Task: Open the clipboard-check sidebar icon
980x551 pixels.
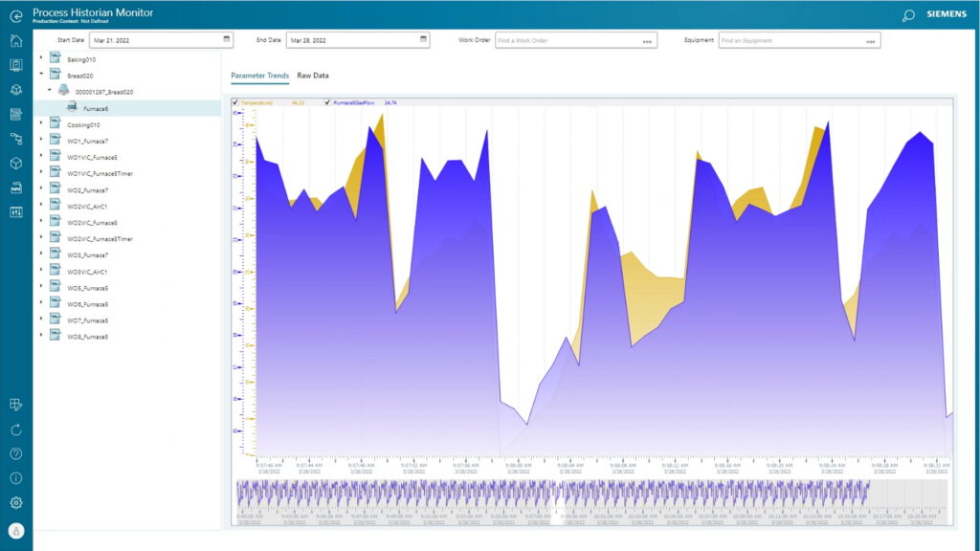Action: pos(16,66)
